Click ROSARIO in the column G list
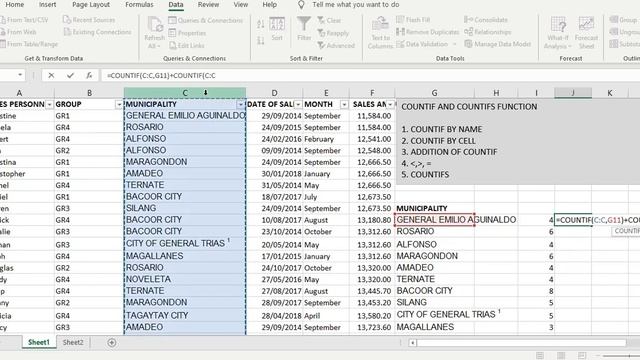The image size is (640, 360). coord(415,231)
